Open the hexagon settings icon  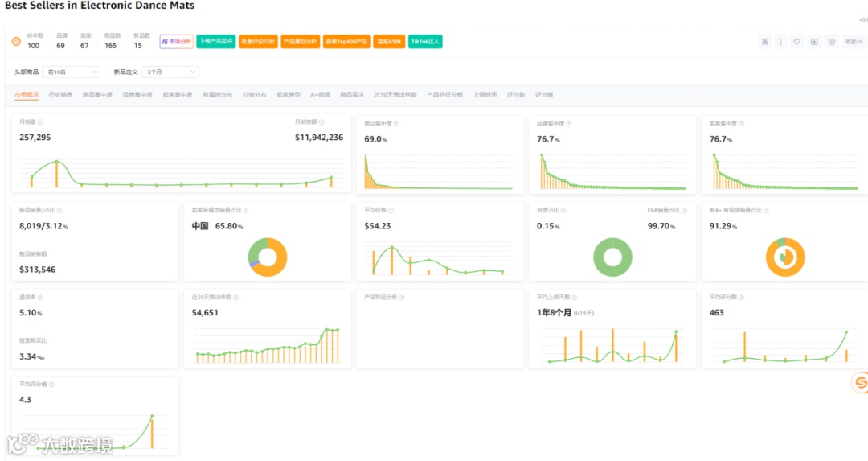[x=832, y=42]
